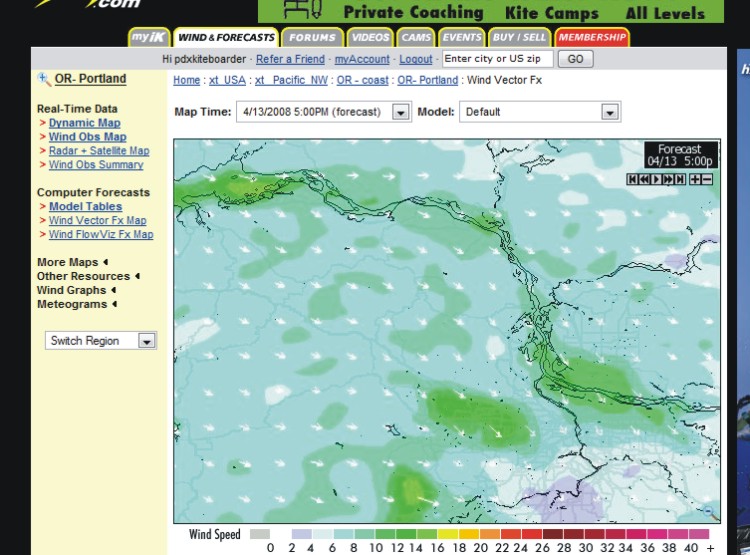750x555 pixels.
Task: Jump to first forecast frame
Action: (x=632, y=179)
